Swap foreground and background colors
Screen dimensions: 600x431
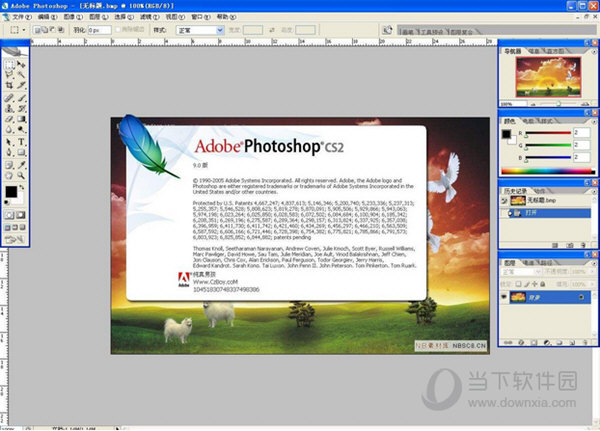click(x=22, y=187)
